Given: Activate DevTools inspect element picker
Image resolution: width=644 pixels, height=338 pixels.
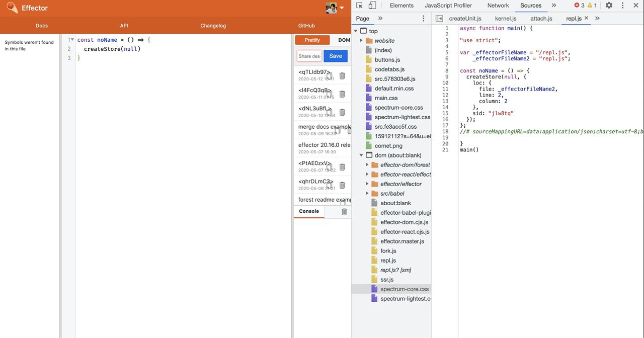Looking at the screenshot, I should 359,6.
